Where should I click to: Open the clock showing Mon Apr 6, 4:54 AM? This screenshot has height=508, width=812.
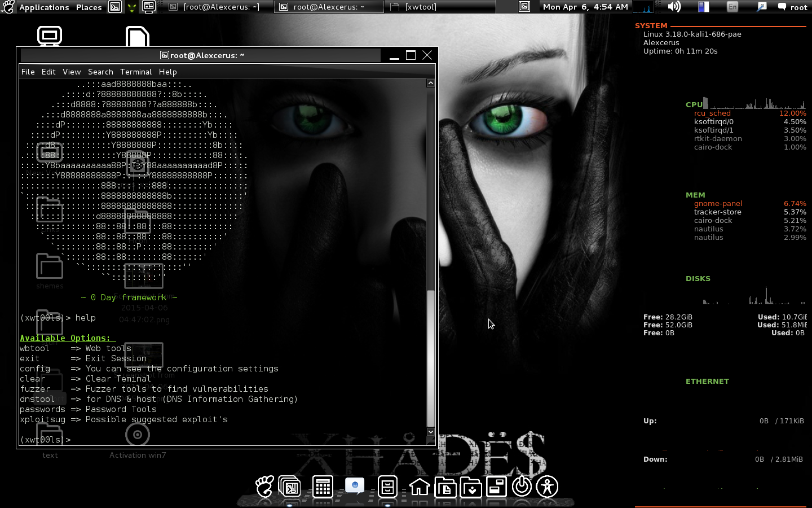pos(585,7)
